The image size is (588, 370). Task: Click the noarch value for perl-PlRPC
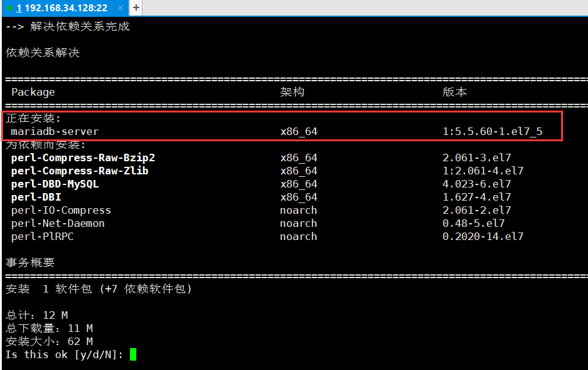(299, 237)
